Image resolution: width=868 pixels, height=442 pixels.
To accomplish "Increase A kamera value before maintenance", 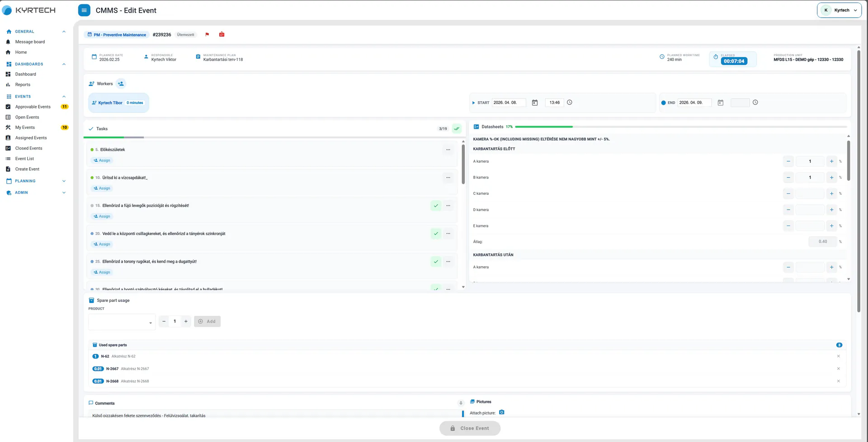I will click(831, 161).
